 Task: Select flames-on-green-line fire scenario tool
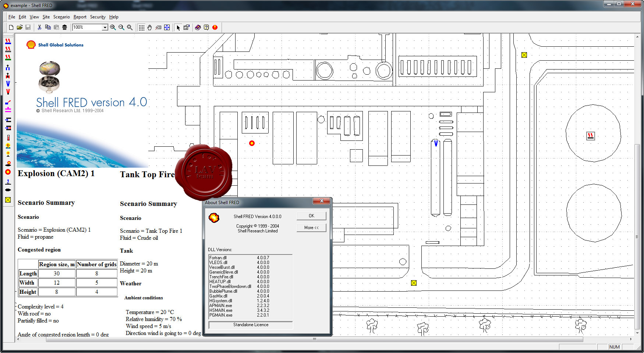click(x=8, y=57)
